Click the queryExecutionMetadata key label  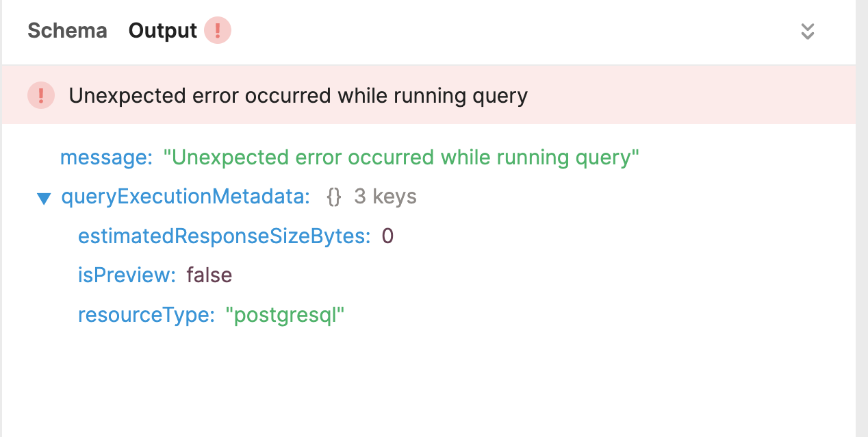[186, 197]
